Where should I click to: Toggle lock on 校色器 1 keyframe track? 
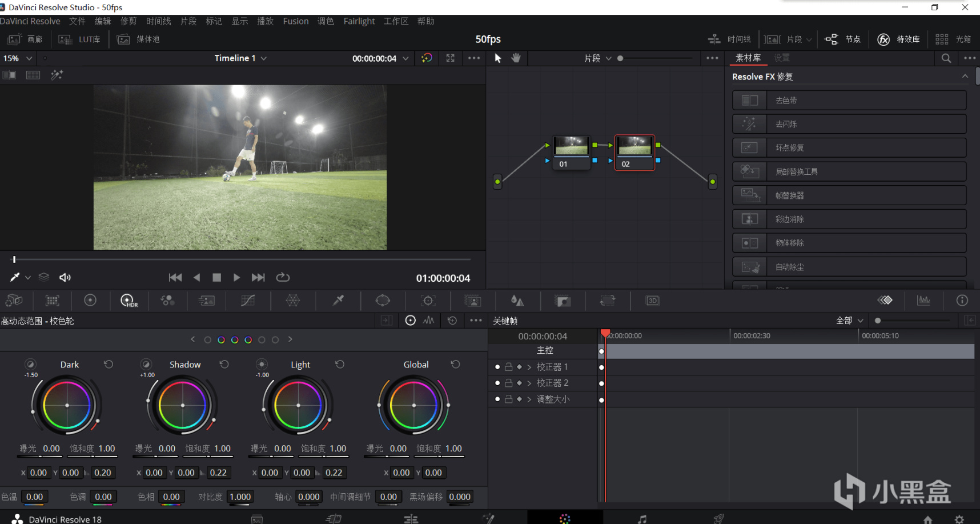point(508,367)
